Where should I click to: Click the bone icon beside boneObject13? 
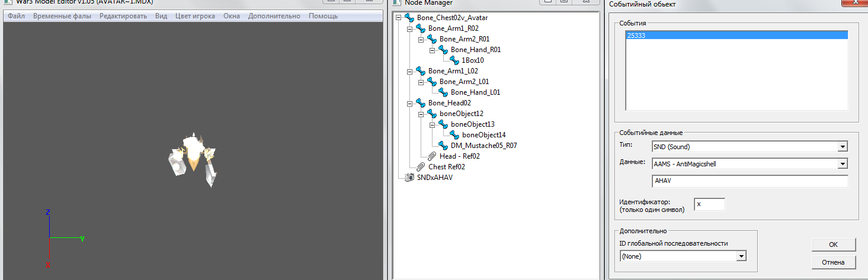coord(443,124)
